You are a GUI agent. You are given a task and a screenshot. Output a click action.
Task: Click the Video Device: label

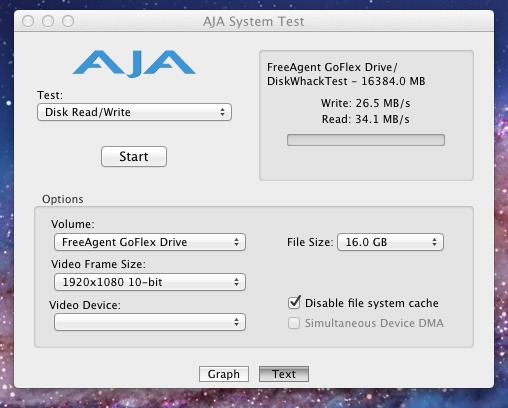click(x=85, y=305)
